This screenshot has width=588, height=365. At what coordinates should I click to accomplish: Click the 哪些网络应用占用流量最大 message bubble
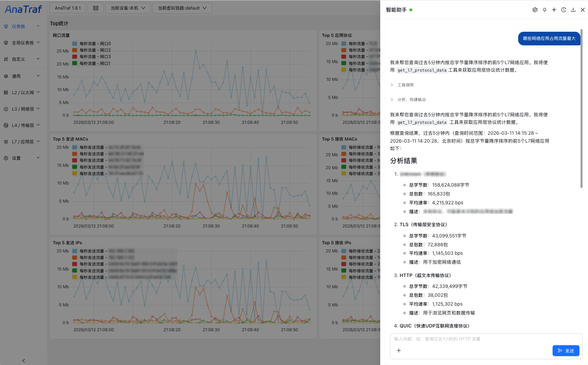[x=549, y=39]
